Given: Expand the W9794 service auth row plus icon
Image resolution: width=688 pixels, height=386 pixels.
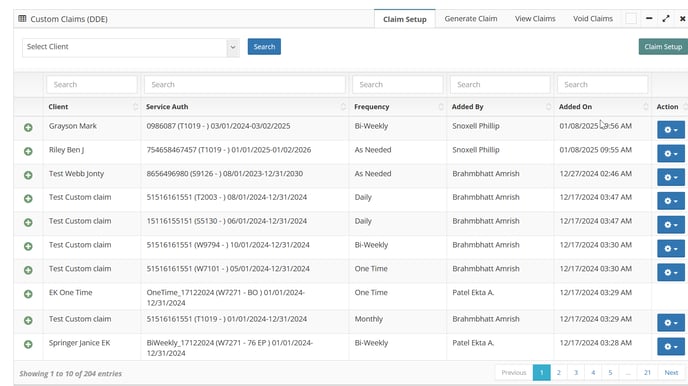Looking at the screenshot, I should click(x=28, y=246).
